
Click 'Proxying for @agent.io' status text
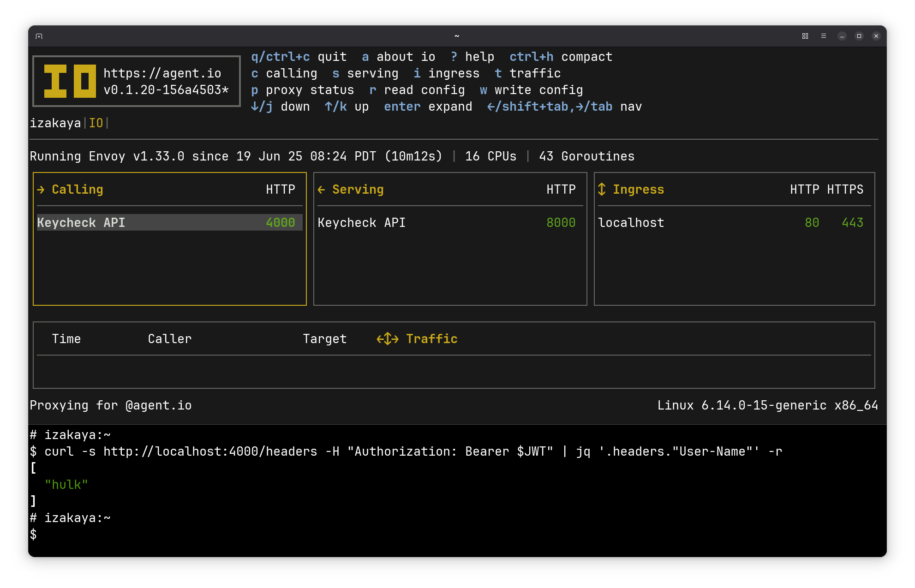[x=111, y=405]
